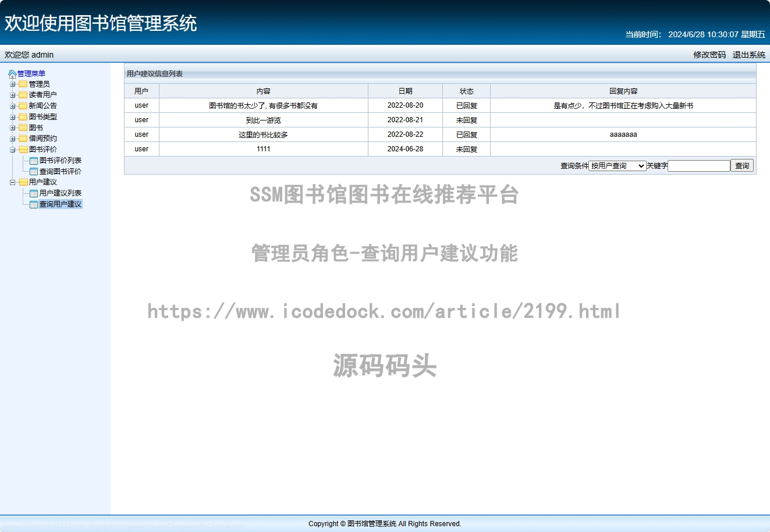Click the 状态 column header
The image size is (770, 532).
coord(467,91)
